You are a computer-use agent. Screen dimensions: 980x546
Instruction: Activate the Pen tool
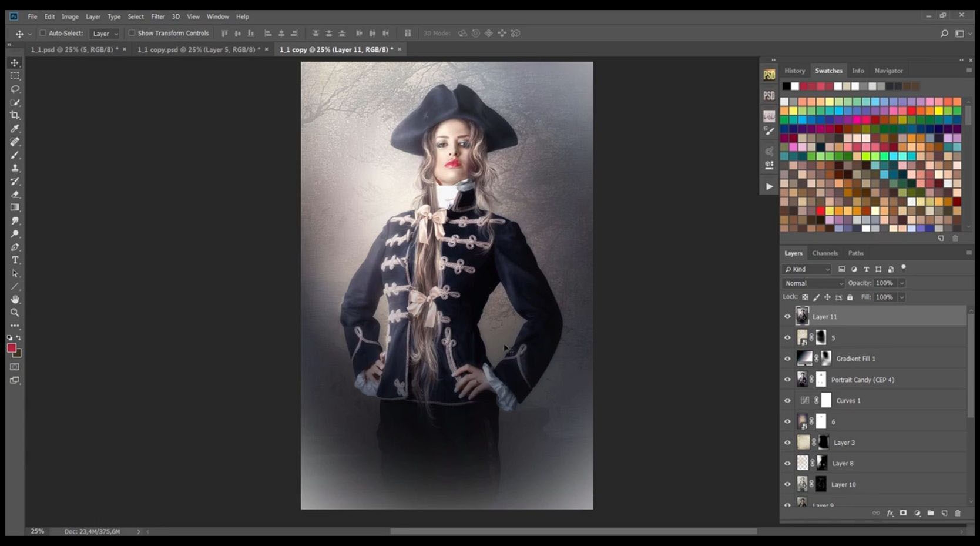15,247
